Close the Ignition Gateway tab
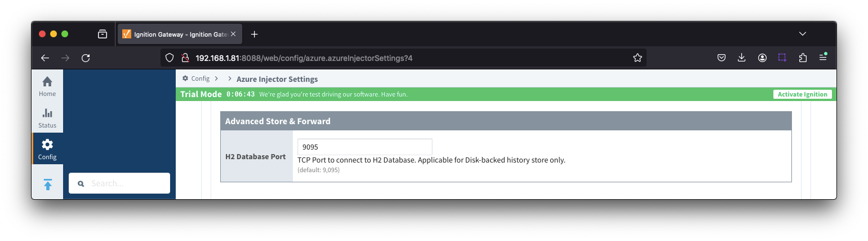This screenshot has width=868, height=241. (233, 34)
